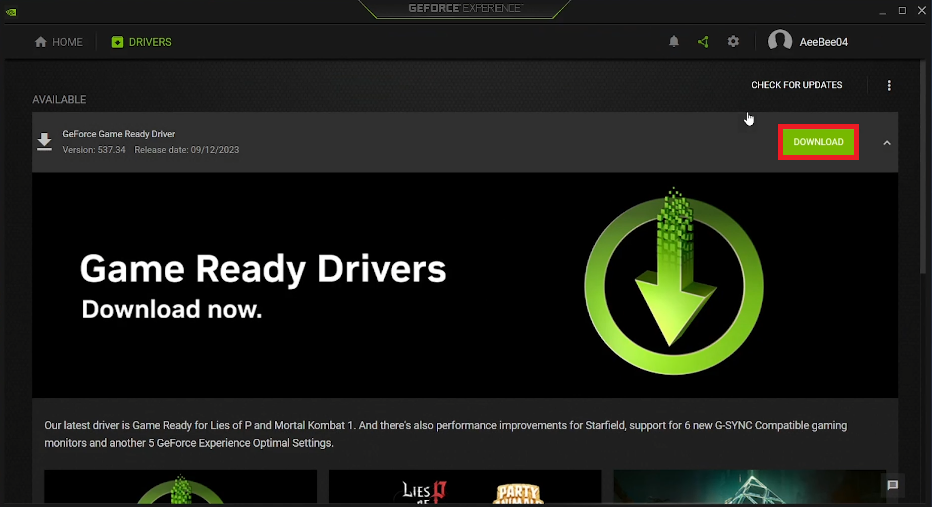Open the third teal artwork thumbnail
The height and width of the screenshot is (507, 932).
click(748, 487)
